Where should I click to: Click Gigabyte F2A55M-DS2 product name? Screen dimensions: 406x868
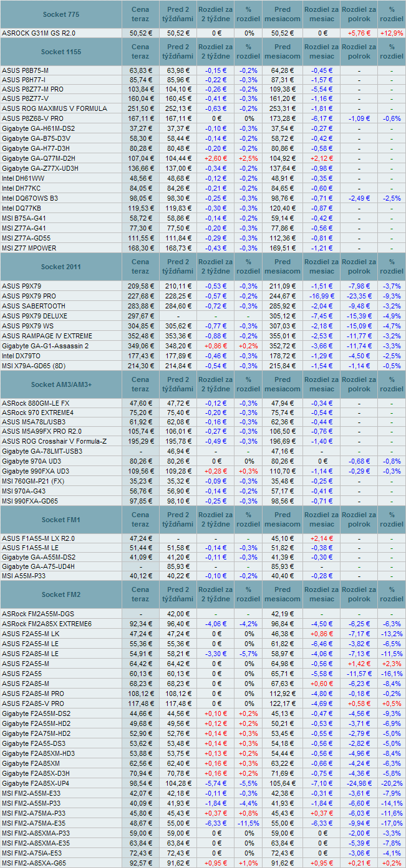[36, 713]
